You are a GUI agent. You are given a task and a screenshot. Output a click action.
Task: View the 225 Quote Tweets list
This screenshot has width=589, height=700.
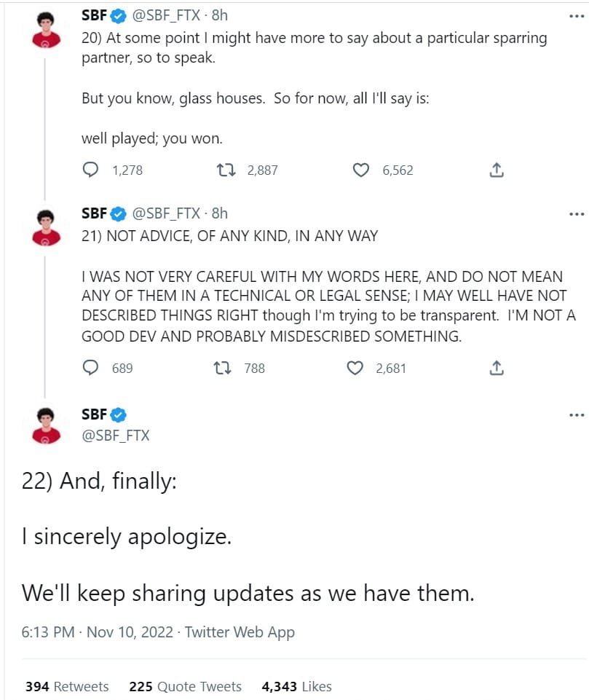pos(185,686)
